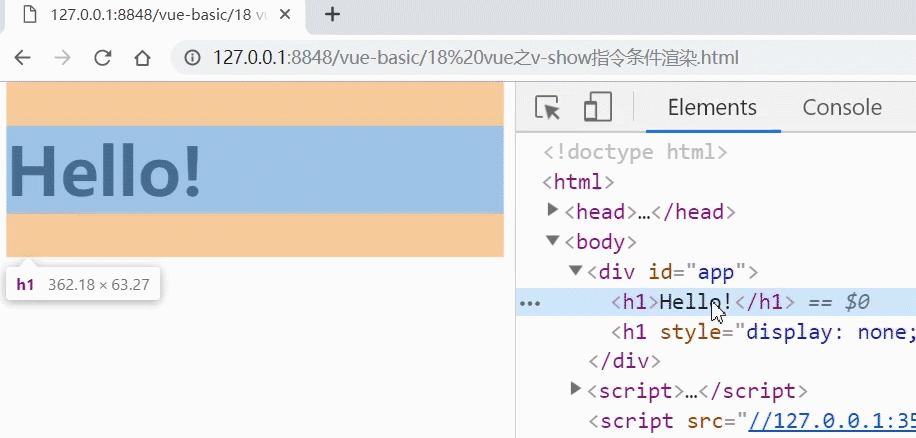Select the 127.0.0.1:8848/vue-basic browser tab

pyautogui.click(x=155, y=15)
